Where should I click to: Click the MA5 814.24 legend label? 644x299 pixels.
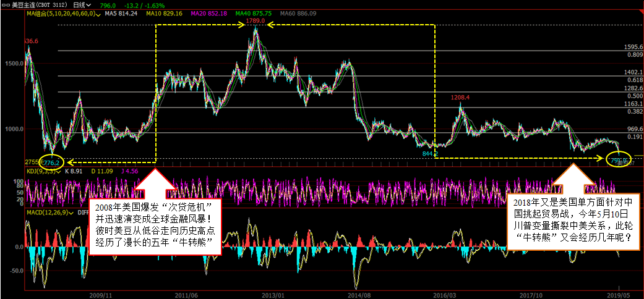(120, 12)
